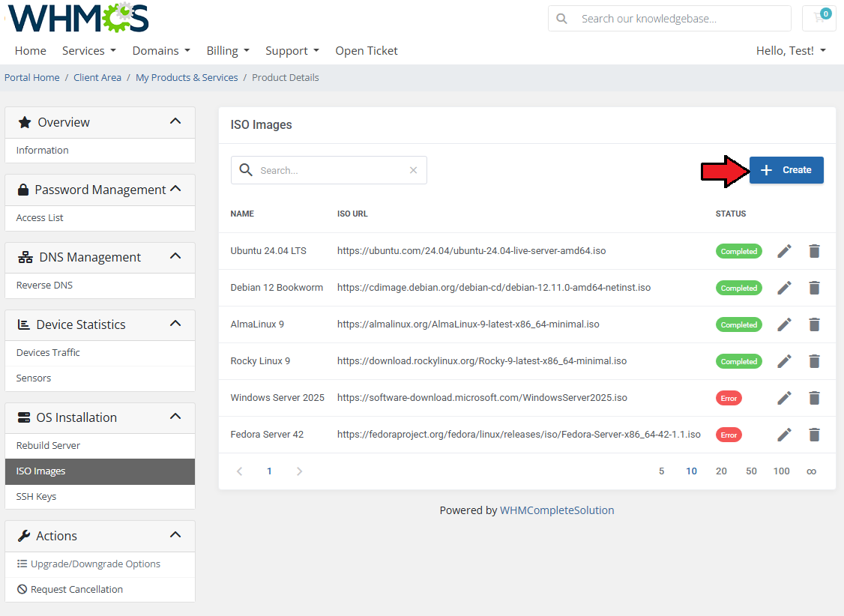
Task: Sort by the ISO URL column header
Action: click(x=352, y=214)
